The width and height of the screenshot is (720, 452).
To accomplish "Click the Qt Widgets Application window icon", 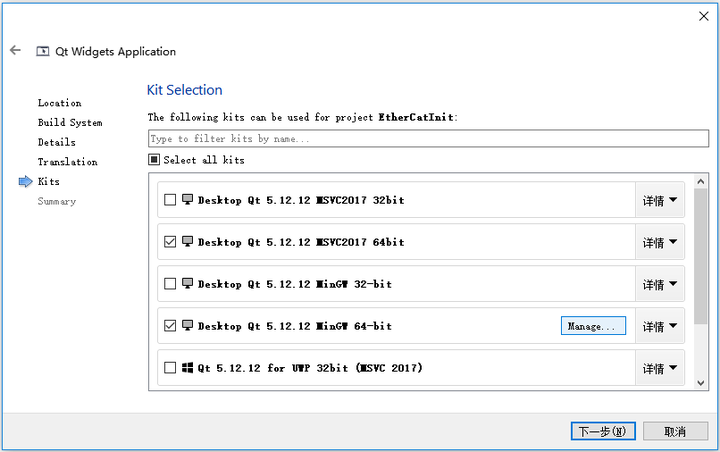I will point(43,51).
